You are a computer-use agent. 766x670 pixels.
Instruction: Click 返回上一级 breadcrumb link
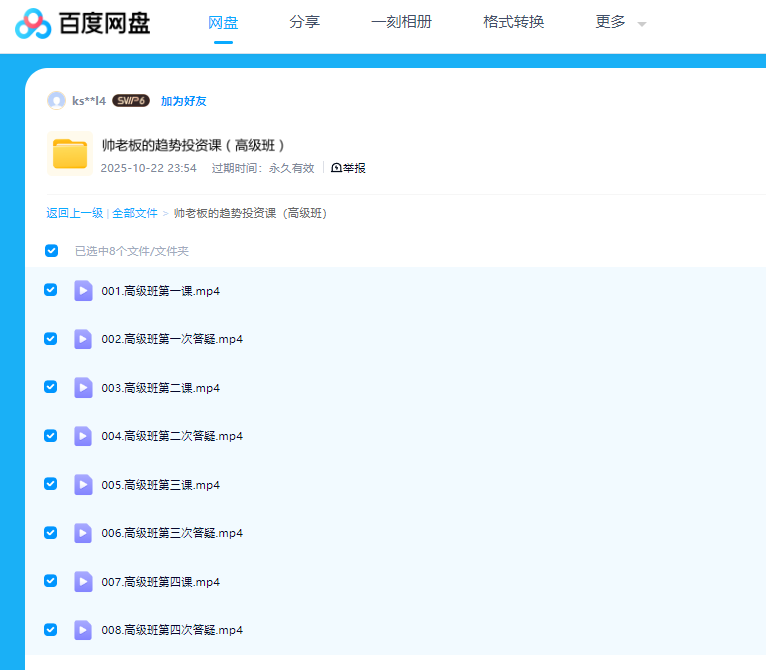coord(74,213)
